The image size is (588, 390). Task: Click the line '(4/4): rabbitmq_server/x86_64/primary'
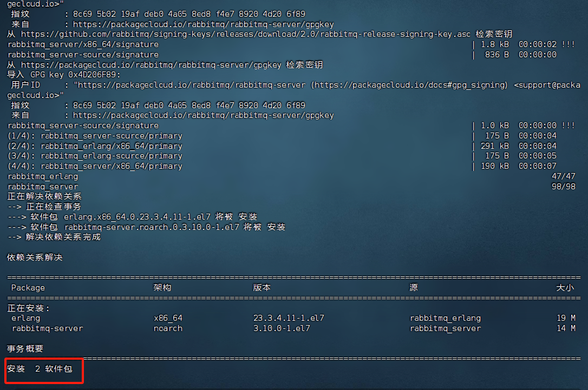(95, 166)
